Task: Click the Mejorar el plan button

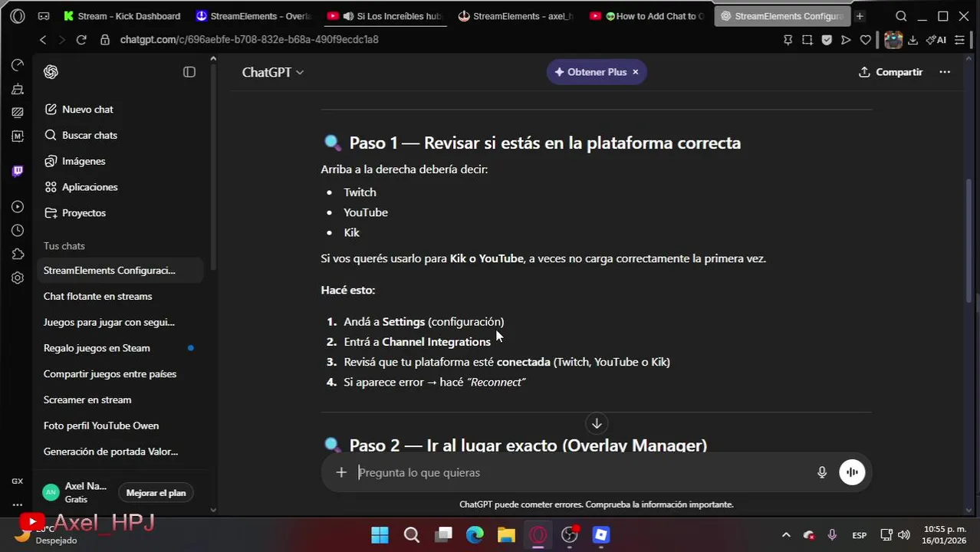Action: coord(156,493)
